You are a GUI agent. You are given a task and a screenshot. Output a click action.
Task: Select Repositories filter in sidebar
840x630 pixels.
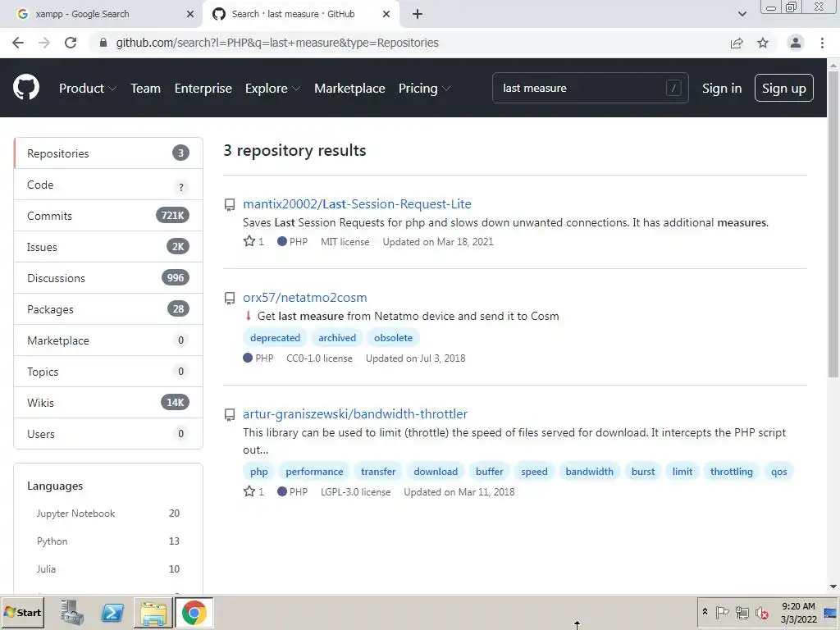click(108, 153)
